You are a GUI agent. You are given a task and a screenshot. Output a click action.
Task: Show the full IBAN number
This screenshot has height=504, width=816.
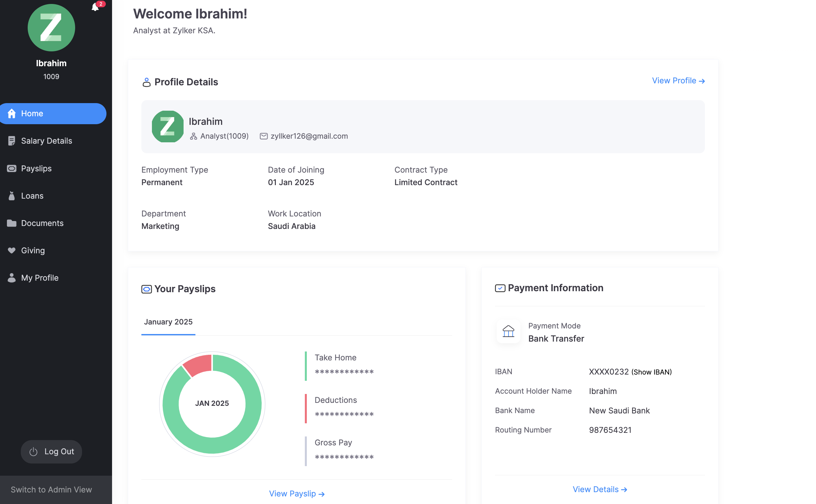[652, 372]
